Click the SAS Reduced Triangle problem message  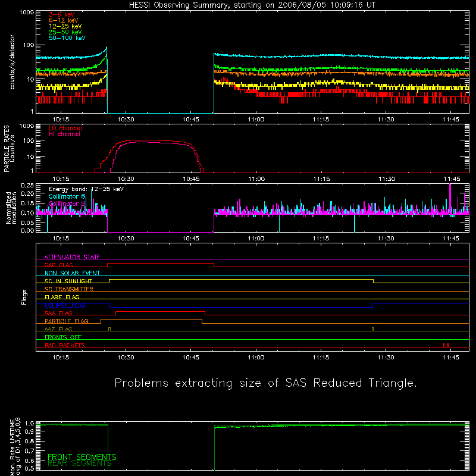(265, 383)
